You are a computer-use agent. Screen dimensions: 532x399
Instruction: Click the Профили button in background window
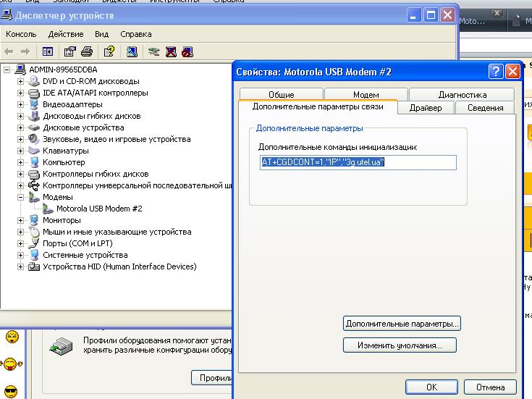click(x=211, y=377)
